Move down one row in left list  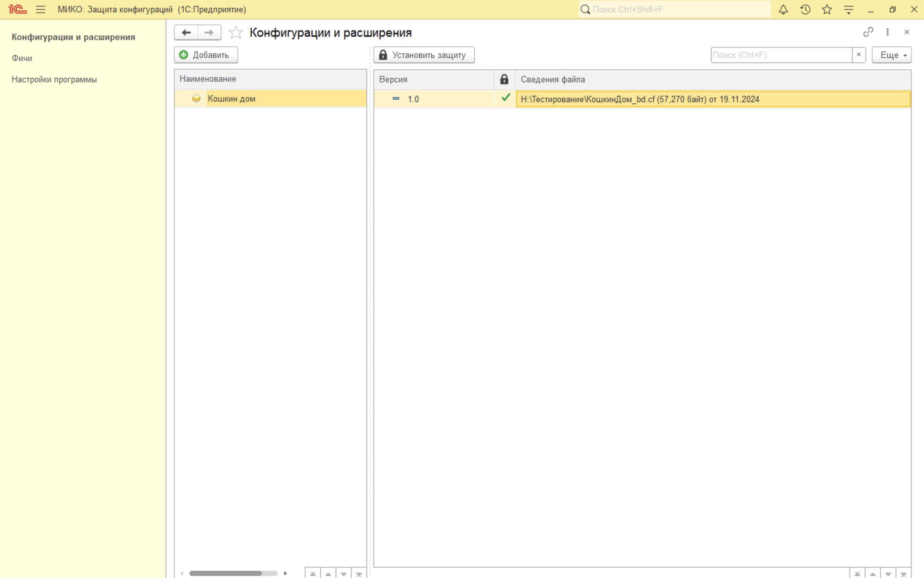[343, 574]
